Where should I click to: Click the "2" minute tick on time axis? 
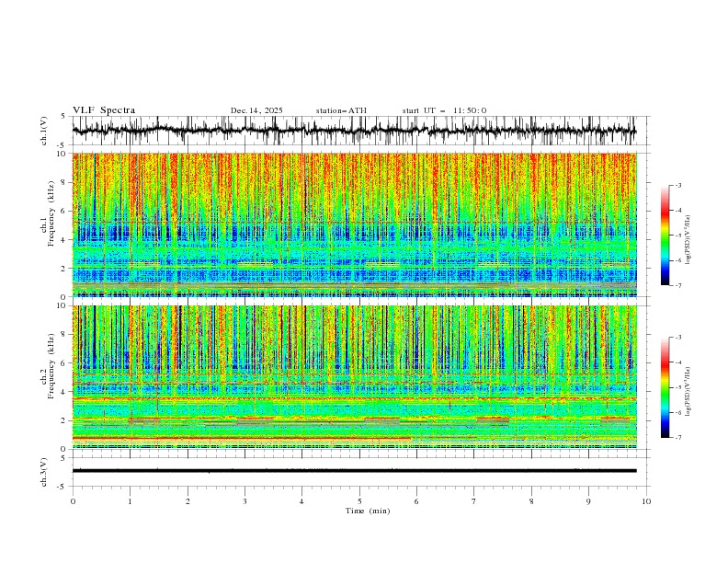click(188, 501)
